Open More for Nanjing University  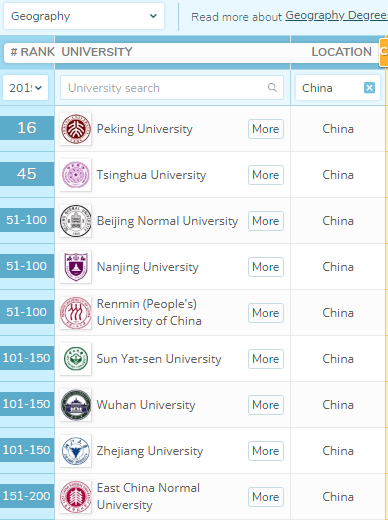[266, 267]
